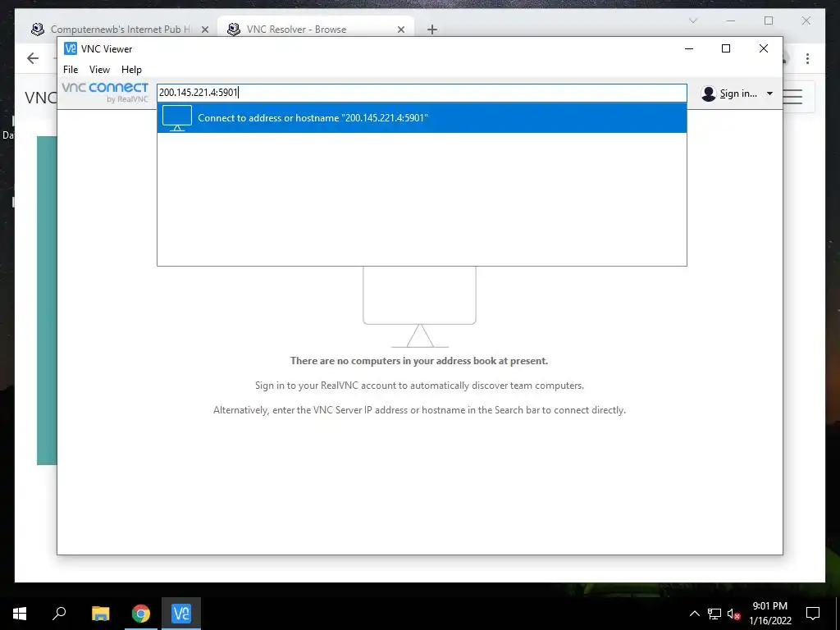Select 'Connect to address or hostname' suggestion

pos(422,118)
